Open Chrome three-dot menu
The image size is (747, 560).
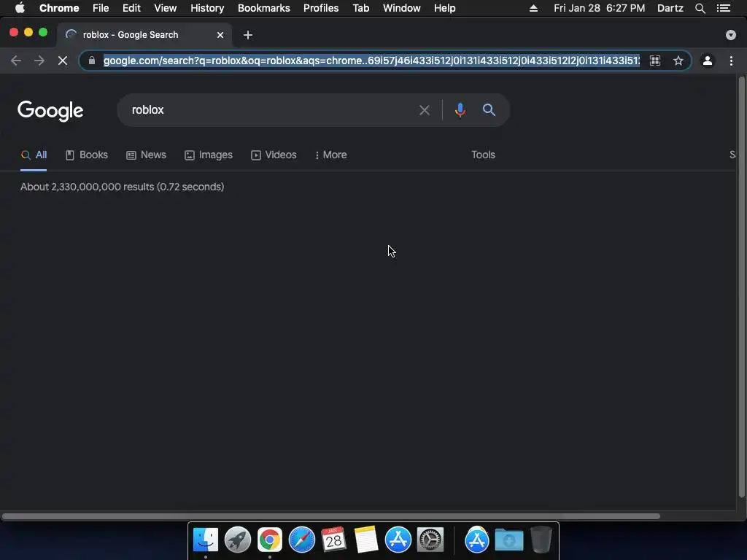(731, 61)
